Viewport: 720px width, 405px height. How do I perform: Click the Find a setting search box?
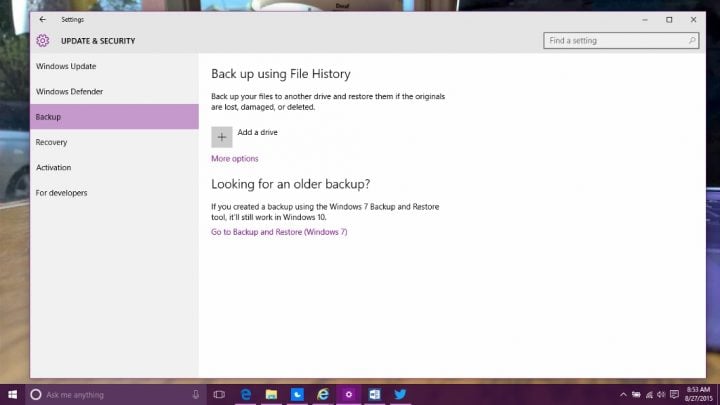coord(621,40)
